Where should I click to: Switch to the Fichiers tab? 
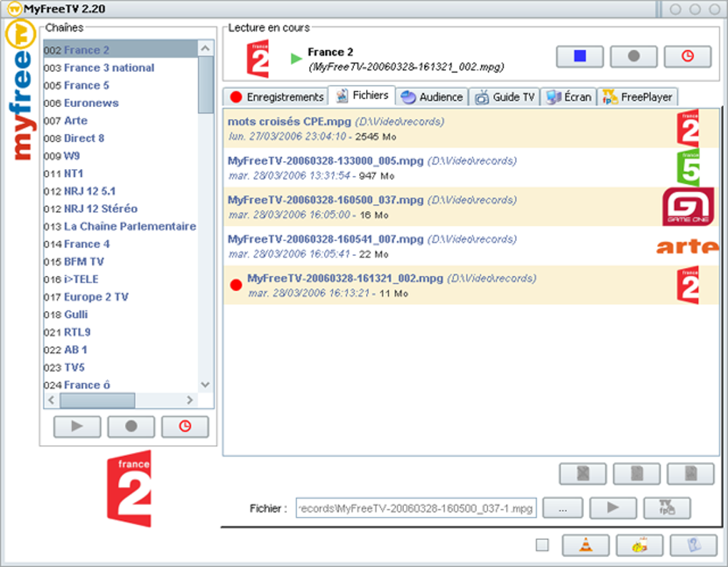(x=362, y=96)
